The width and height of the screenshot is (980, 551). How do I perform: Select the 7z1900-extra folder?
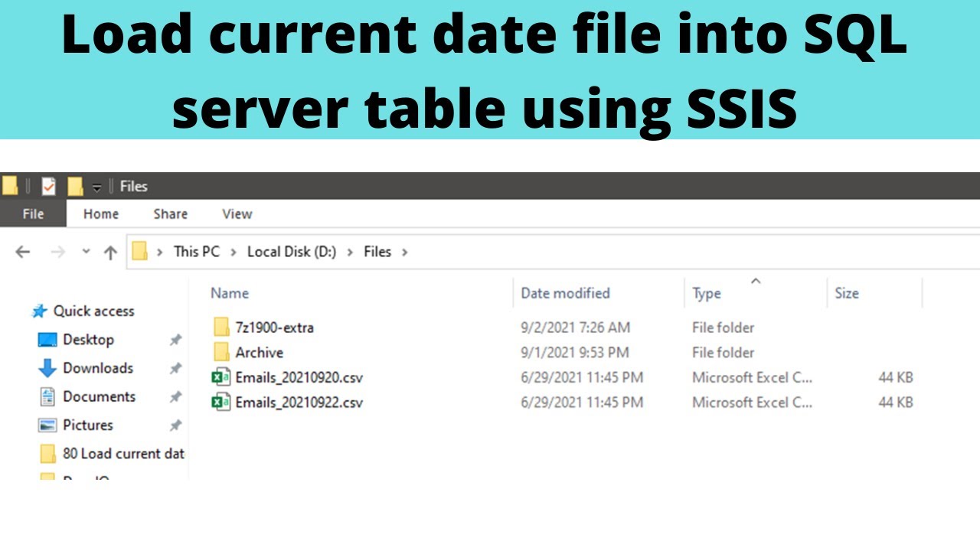(x=274, y=327)
